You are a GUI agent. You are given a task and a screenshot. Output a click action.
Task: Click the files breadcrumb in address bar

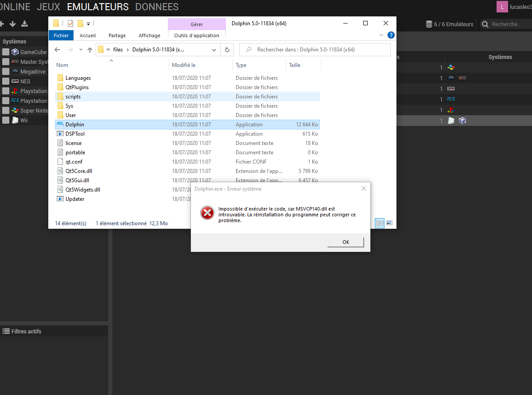point(118,50)
